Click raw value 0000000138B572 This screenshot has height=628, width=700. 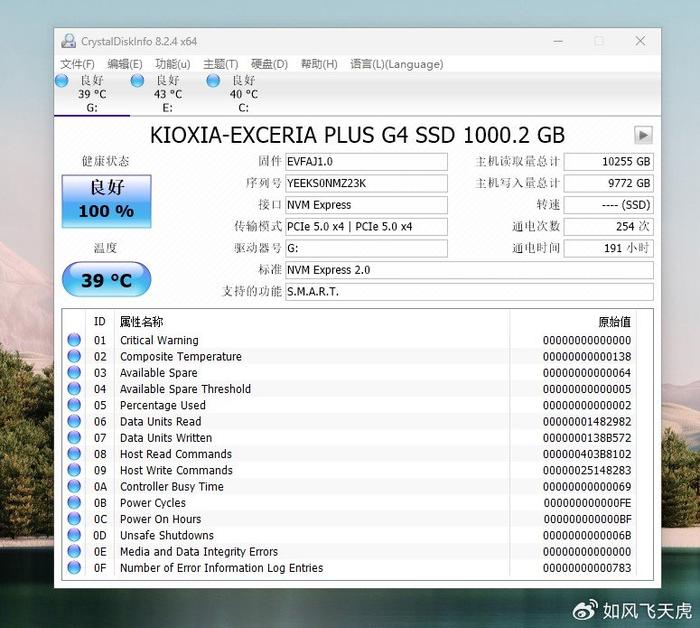(587, 438)
